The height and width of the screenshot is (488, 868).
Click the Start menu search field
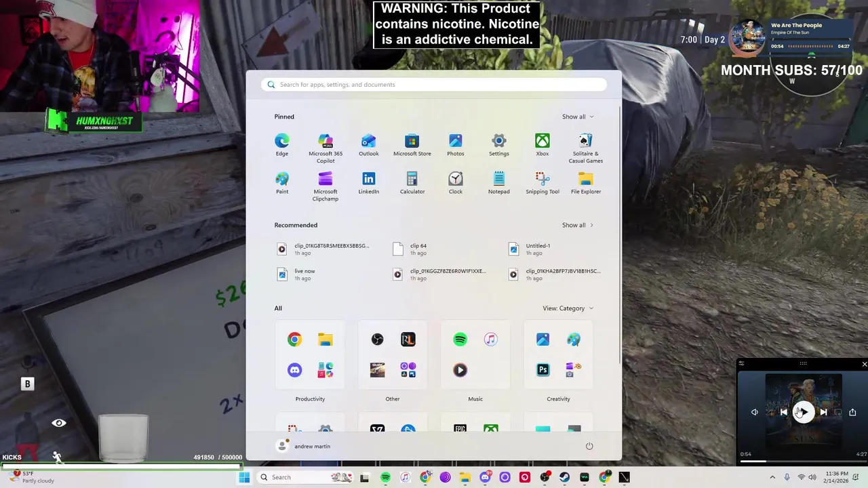coord(434,85)
